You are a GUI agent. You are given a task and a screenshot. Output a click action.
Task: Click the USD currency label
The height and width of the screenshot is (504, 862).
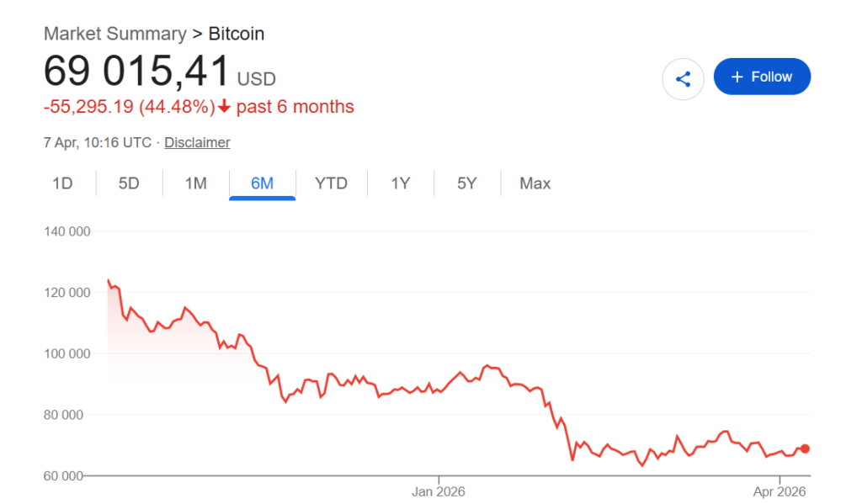(256, 79)
